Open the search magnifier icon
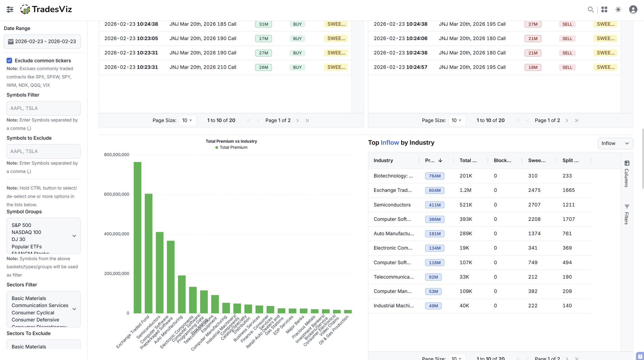This screenshot has height=360, width=644. pos(591,9)
